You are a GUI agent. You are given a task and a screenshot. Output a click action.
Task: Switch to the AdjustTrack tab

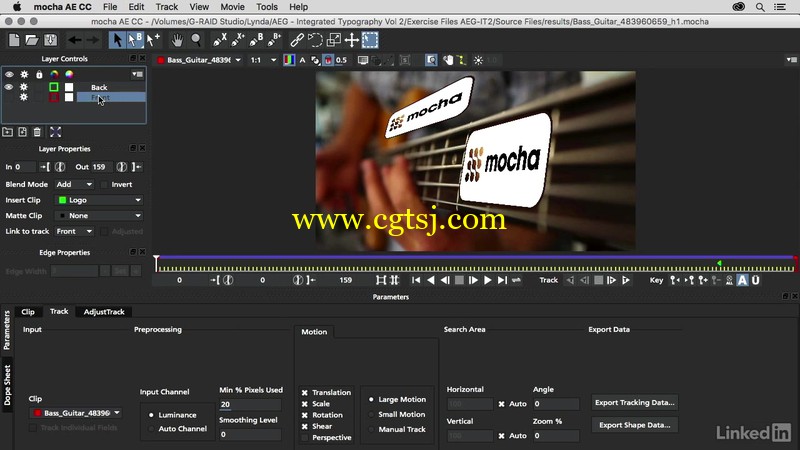(x=104, y=312)
